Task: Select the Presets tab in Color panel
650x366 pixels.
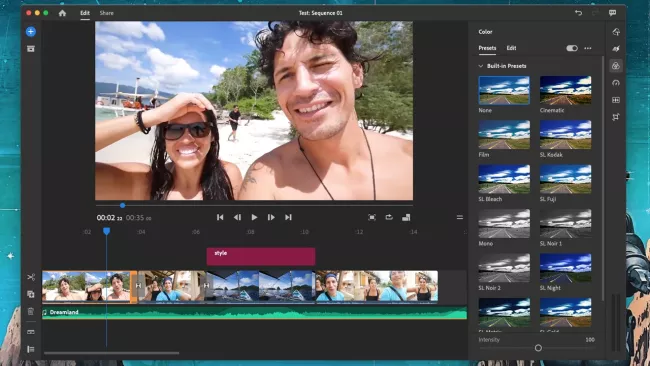Action: 487,48
